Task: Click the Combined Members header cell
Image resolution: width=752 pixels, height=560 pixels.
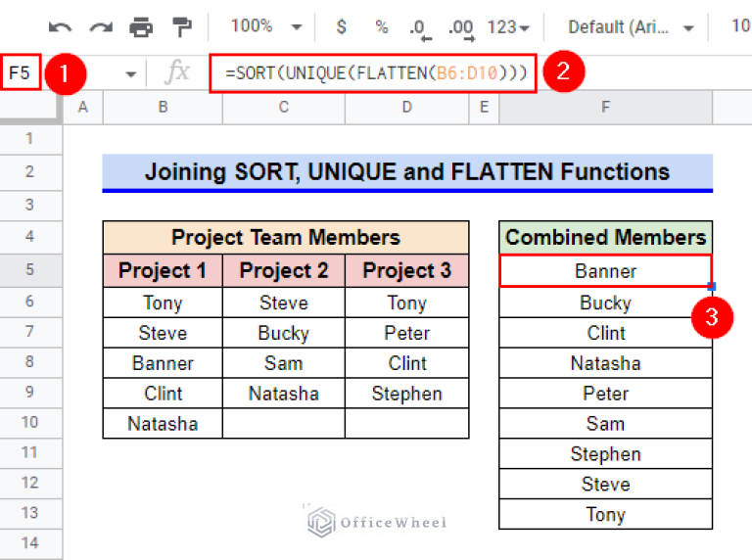Action: tap(605, 237)
